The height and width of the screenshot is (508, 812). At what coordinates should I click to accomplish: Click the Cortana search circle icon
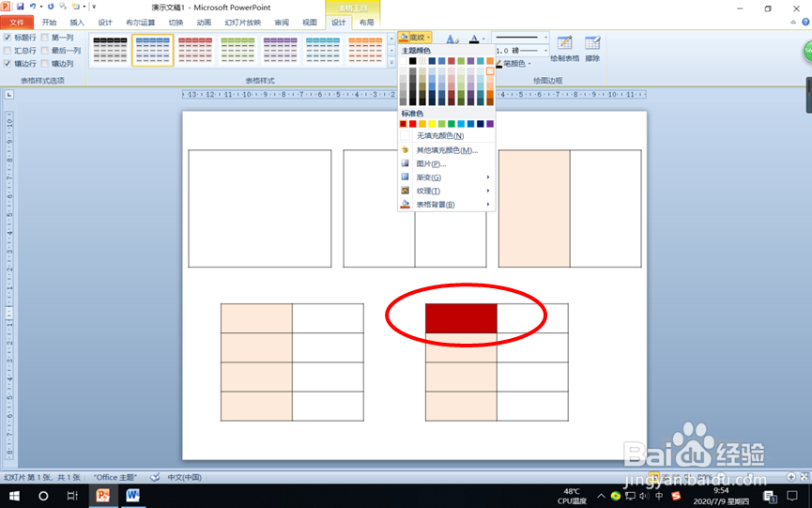coord(43,496)
